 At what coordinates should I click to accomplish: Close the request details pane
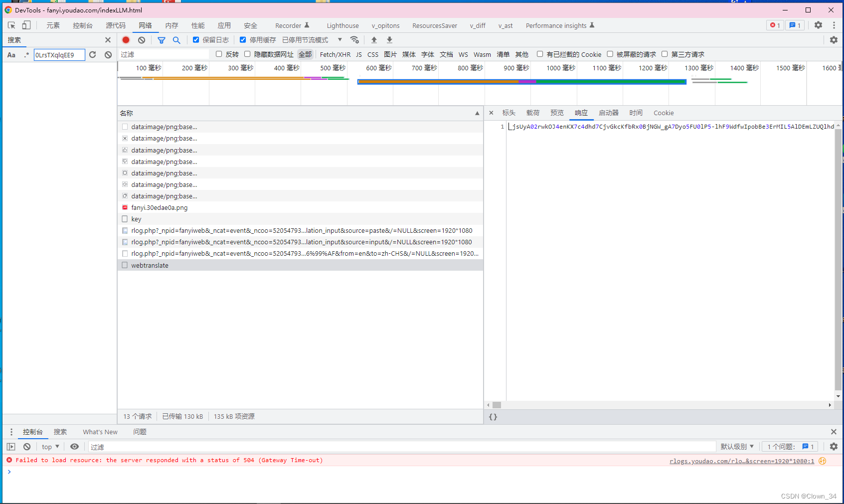[x=491, y=113]
